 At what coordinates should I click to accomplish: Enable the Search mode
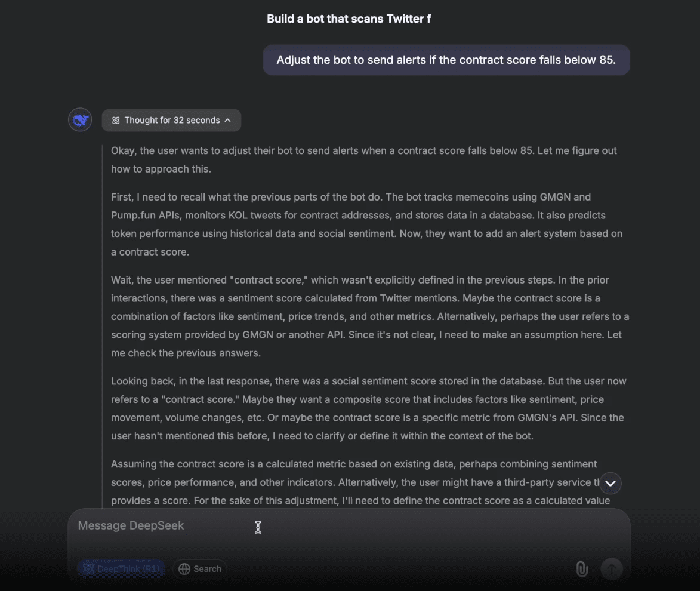click(200, 569)
